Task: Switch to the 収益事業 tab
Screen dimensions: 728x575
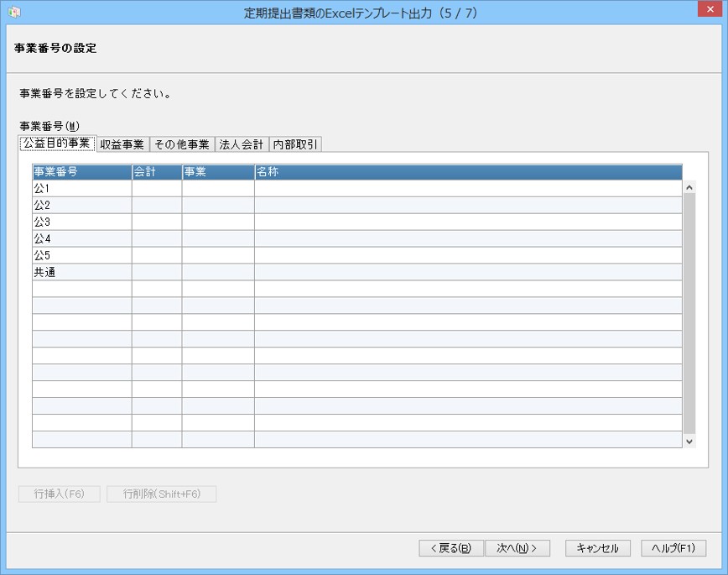Action: (x=122, y=144)
